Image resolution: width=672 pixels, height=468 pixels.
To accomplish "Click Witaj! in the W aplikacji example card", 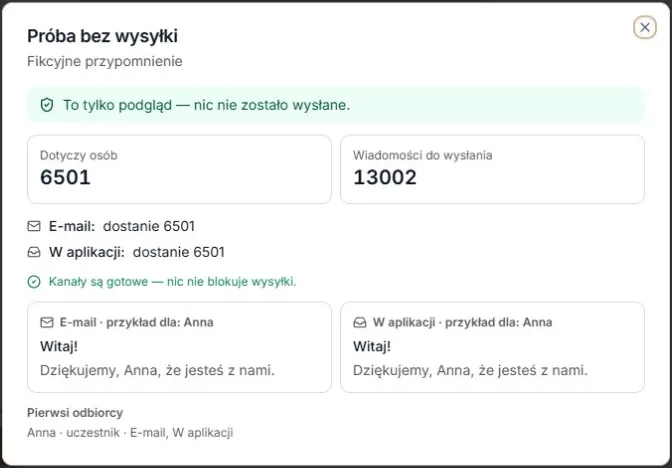I will click(372, 346).
